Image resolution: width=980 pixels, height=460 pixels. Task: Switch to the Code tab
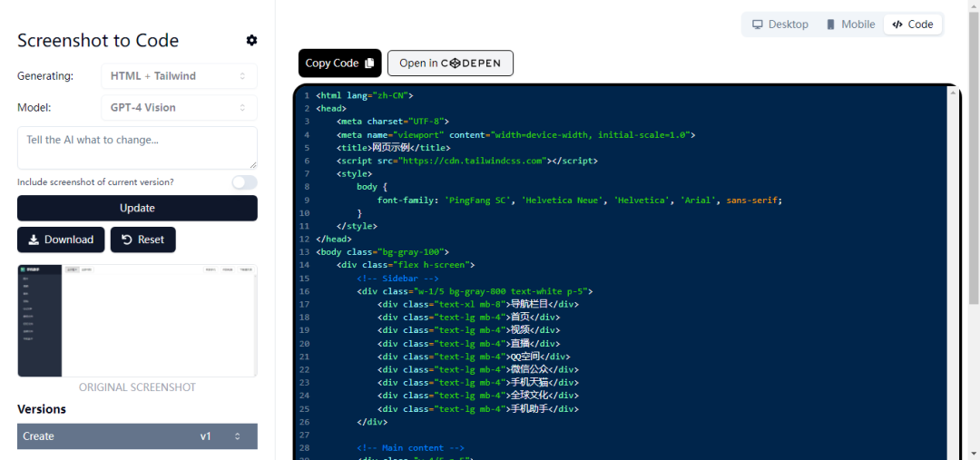tap(913, 24)
